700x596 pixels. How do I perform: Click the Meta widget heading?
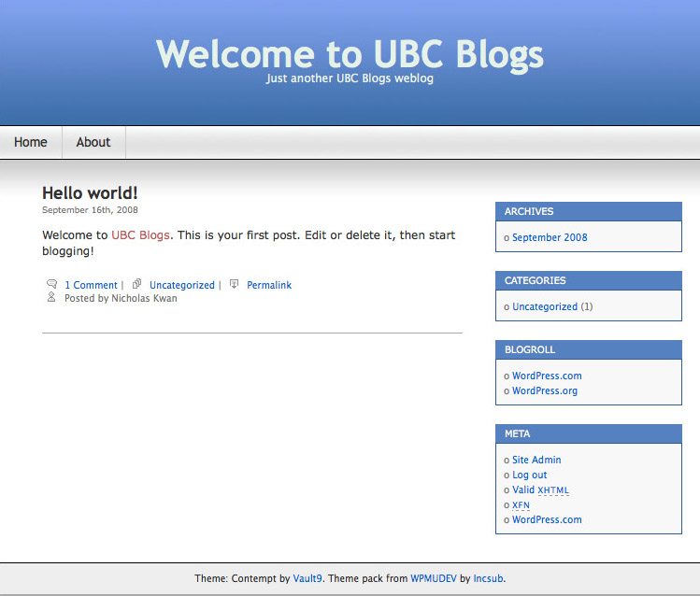(x=589, y=434)
